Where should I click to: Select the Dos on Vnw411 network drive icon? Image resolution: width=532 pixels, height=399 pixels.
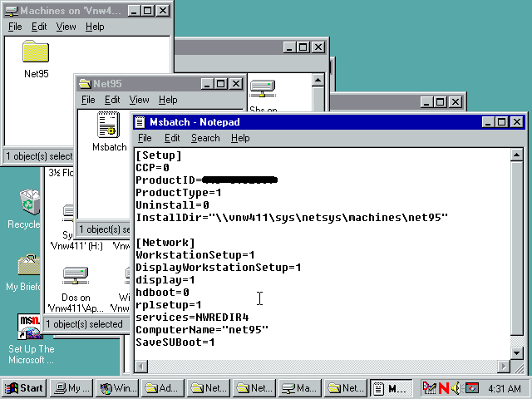[x=76, y=275]
